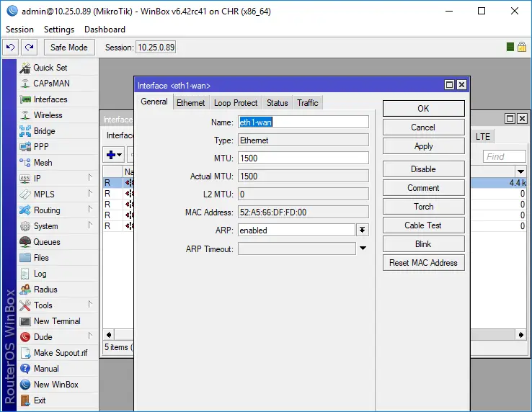The image size is (532, 412).
Task: Open System submenu in sidebar
Action: [58, 226]
